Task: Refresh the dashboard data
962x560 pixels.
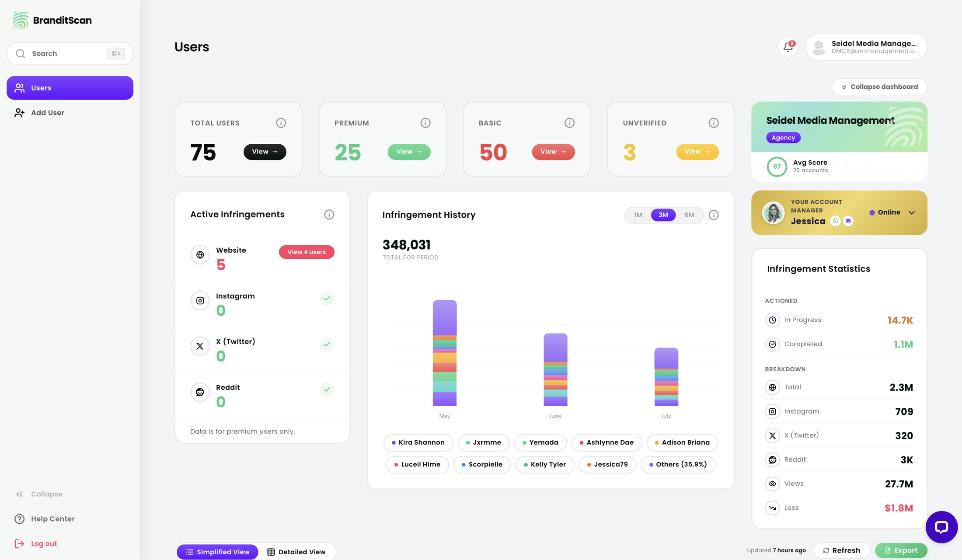Action: coord(841,550)
